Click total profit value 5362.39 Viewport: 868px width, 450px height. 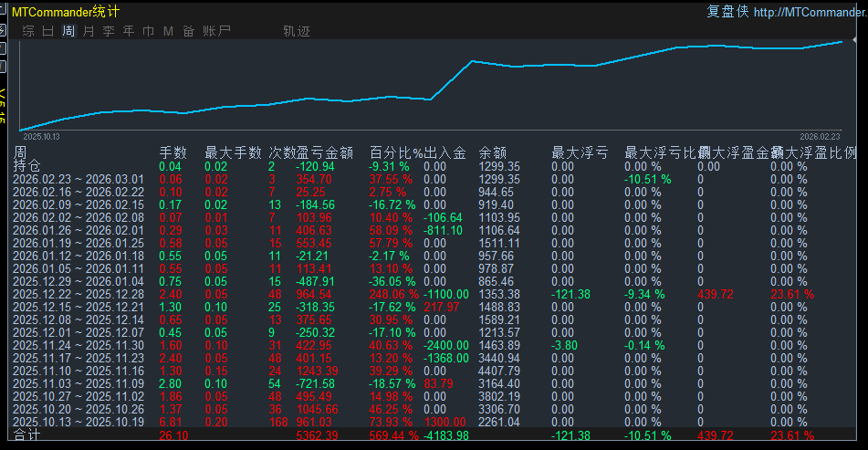(x=318, y=435)
